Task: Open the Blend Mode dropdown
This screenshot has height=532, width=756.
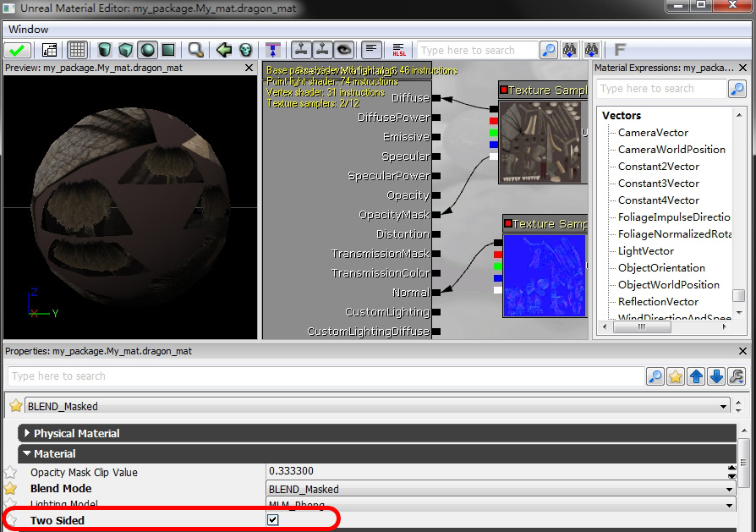Action: [500, 489]
